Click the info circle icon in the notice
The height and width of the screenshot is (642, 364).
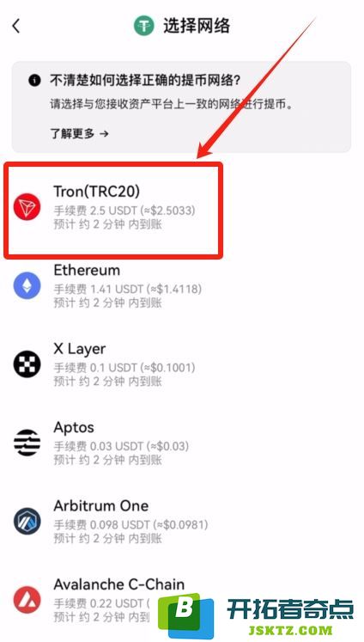coord(34,80)
